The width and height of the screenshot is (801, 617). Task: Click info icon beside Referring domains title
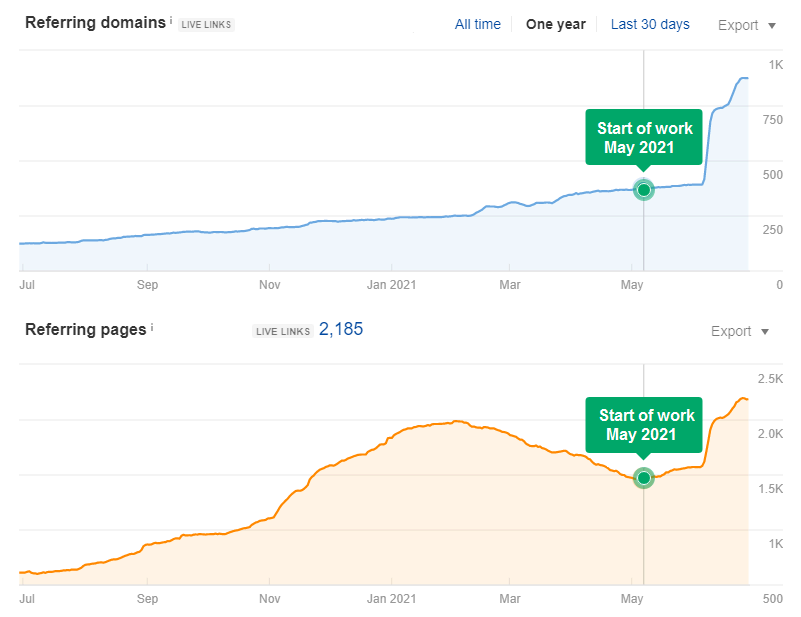(x=171, y=20)
